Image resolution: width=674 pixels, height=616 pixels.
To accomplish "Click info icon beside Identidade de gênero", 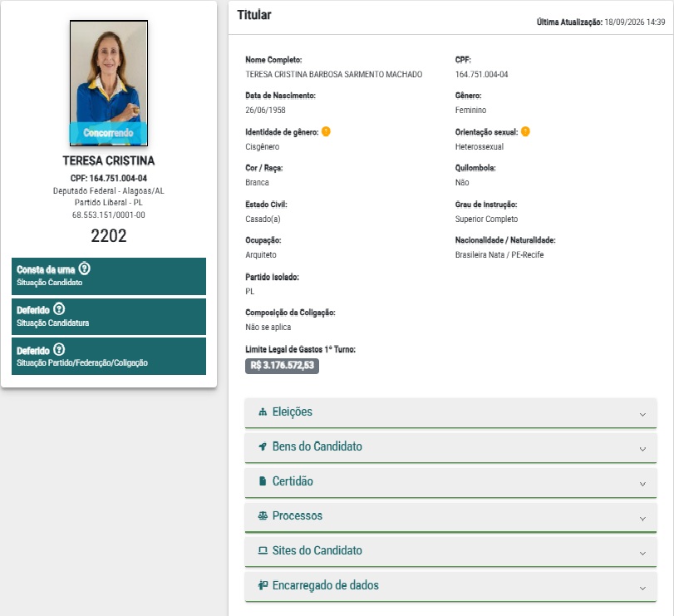I will (327, 131).
